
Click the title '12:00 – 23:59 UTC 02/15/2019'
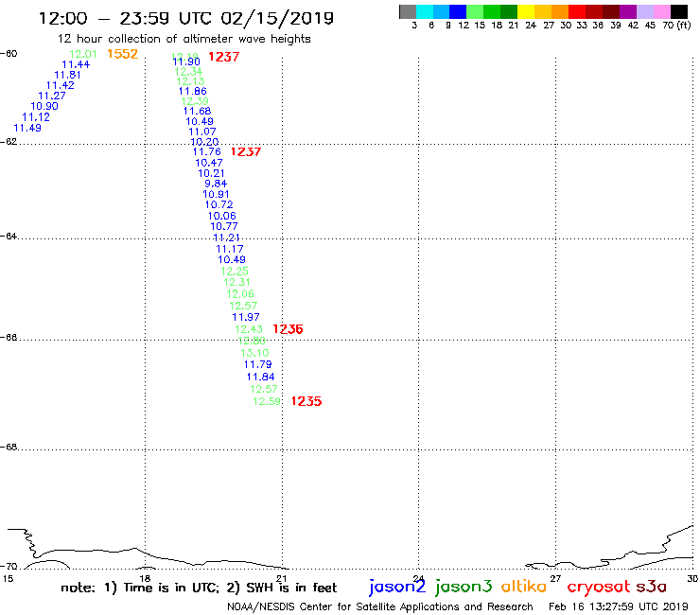tap(186, 18)
